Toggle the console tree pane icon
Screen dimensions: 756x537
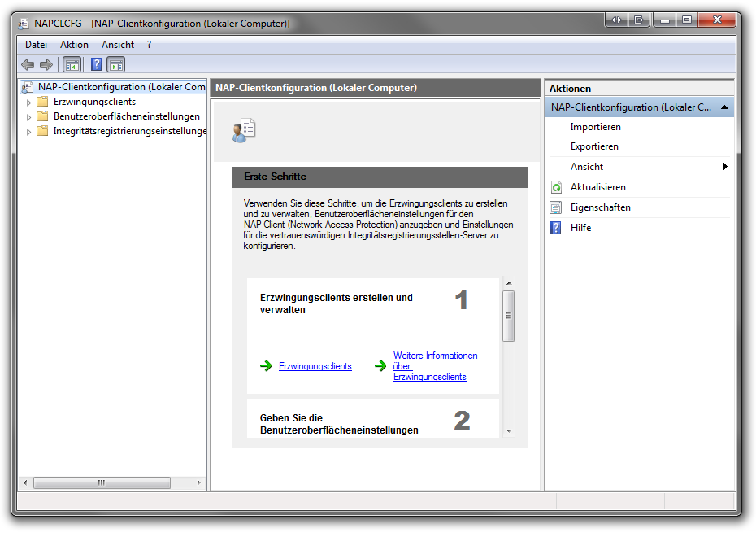tap(72, 65)
